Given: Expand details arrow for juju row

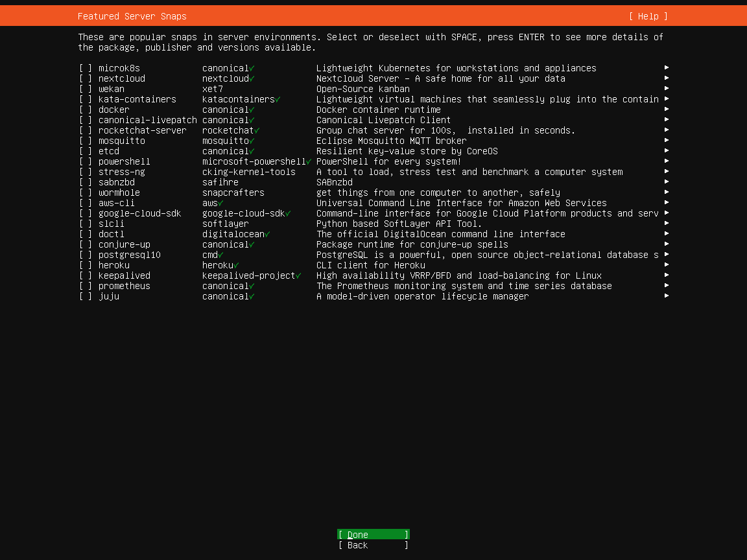Looking at the screenshot, I should (x=667, y=296).
